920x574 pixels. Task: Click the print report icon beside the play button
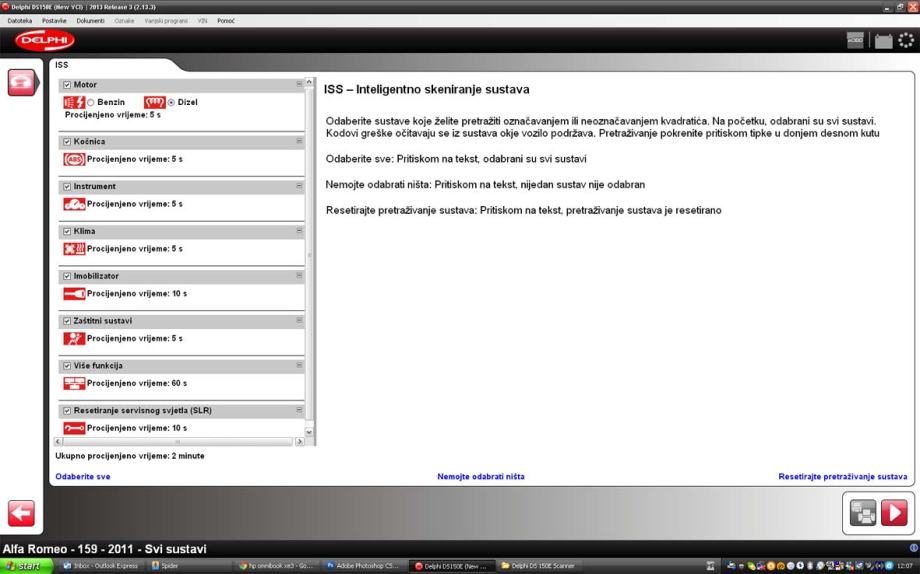pyautogui.click(x=862, y=513)
